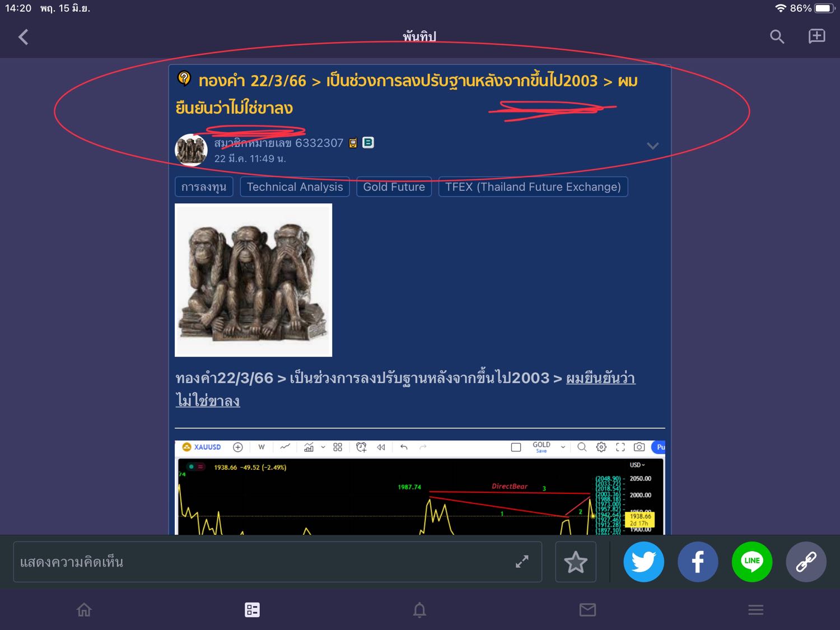840x630 pixels.
Task: Tap the chart search magnifier icon
Action: [x=582, y=447]
